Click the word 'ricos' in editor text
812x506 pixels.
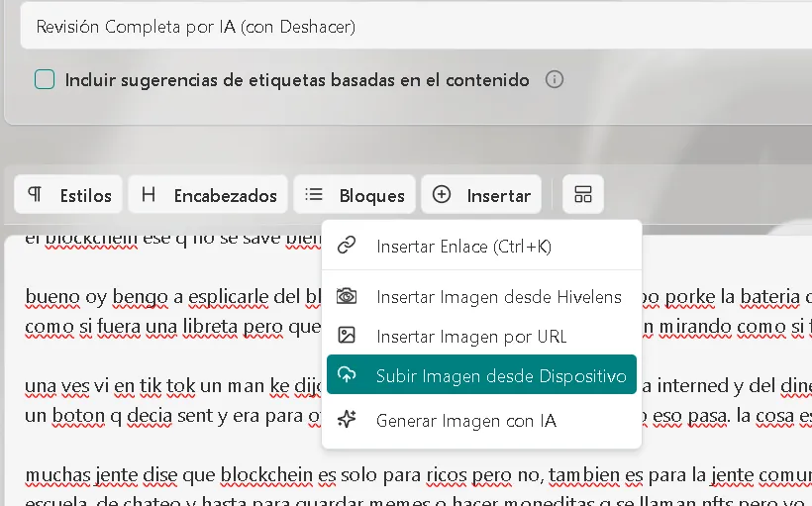point(448,474)
